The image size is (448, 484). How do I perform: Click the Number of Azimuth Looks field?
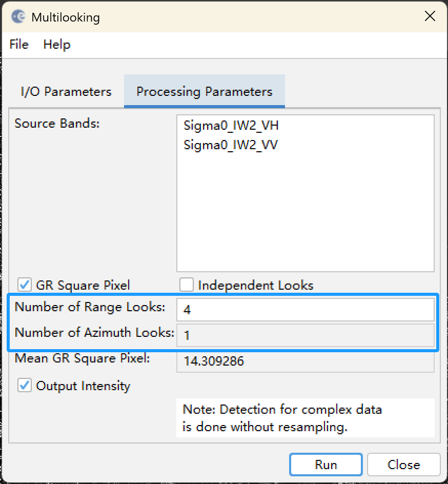305,335
